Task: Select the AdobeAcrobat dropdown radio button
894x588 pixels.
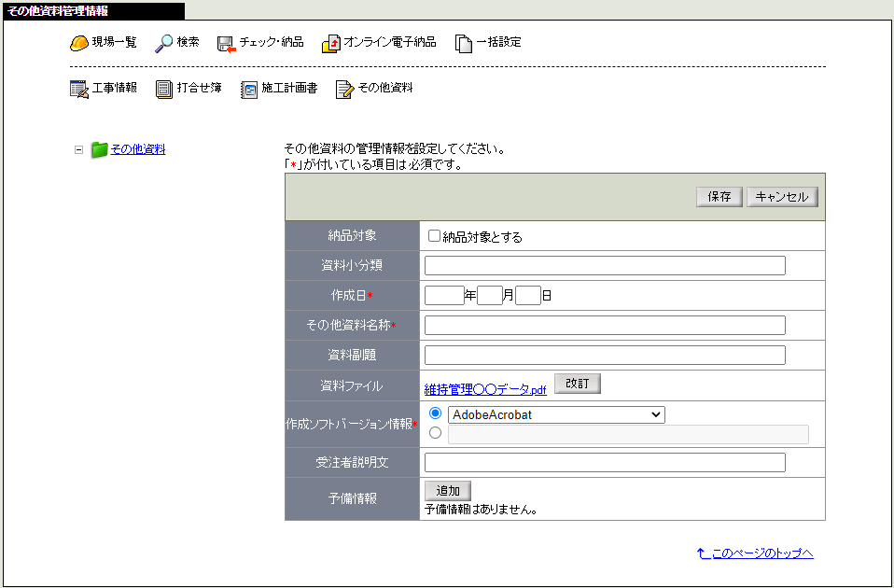Action: click(436, 413)
